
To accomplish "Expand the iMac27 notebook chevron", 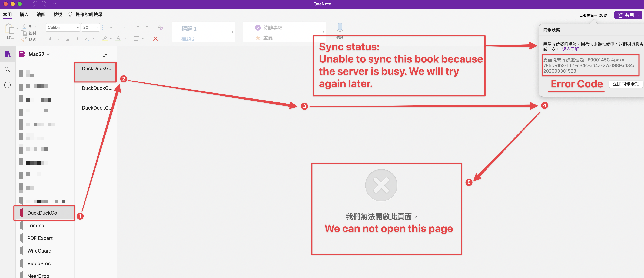I will [x=48, y=54].
